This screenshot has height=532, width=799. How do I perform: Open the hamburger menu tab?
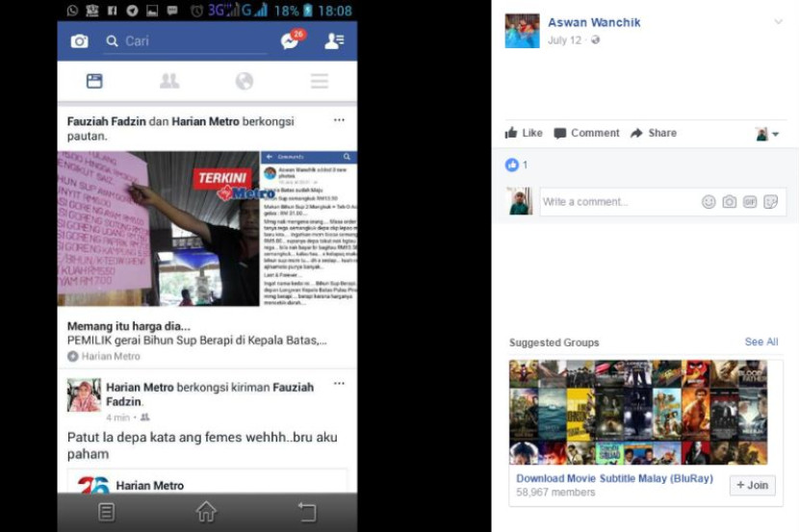tap(320, 82)
